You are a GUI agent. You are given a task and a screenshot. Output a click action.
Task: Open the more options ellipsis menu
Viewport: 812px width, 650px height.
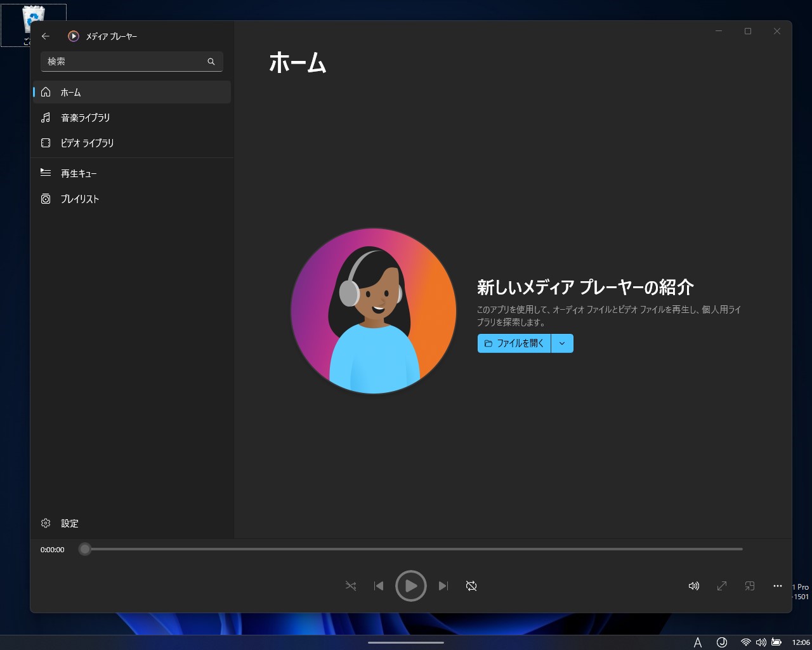tap(777, 586)
